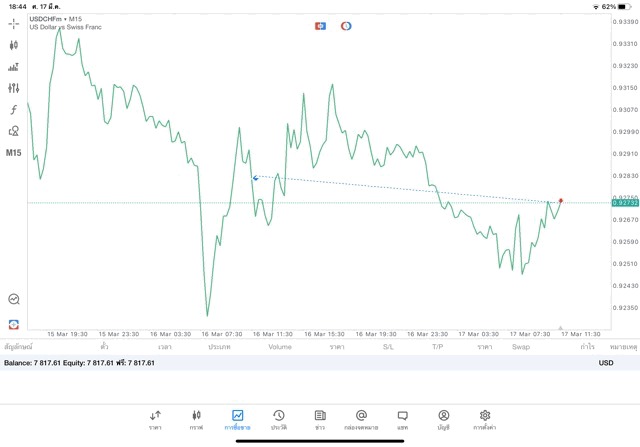
Task: Select the crosshair tool
Action: (x=13, y=24)
